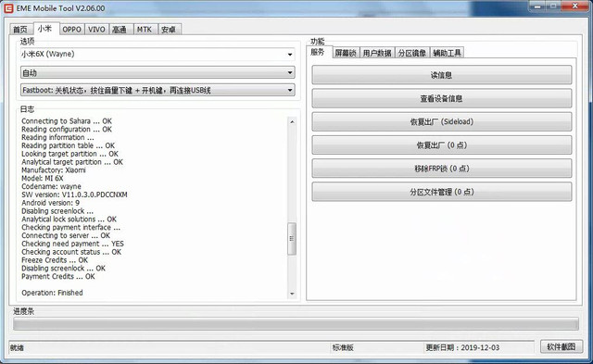Switch to the 辅助工具 tab

[x=447, y=53]
